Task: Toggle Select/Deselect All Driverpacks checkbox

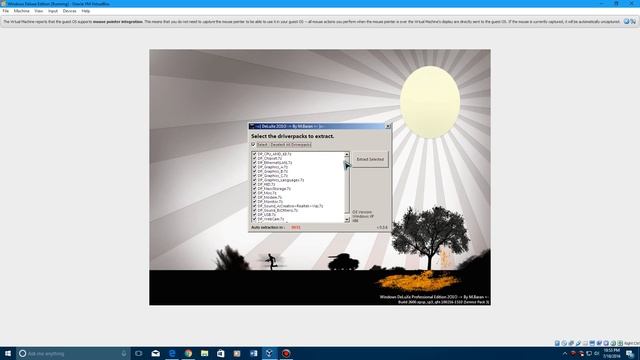Action: coord(253,144)
